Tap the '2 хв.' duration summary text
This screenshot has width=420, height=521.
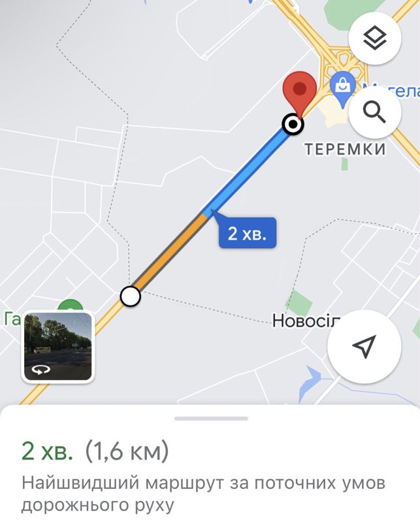[47, 451]
